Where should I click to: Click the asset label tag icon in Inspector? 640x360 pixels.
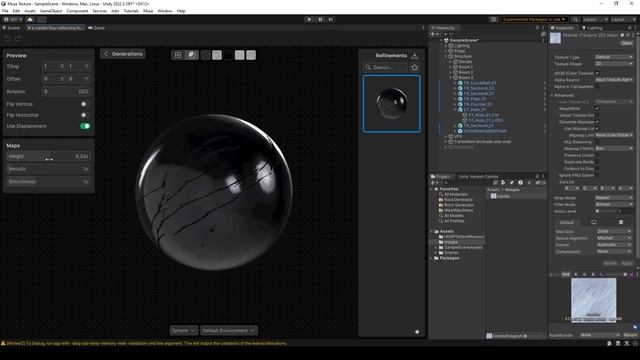pyautogui.click(x=635, y=327)
